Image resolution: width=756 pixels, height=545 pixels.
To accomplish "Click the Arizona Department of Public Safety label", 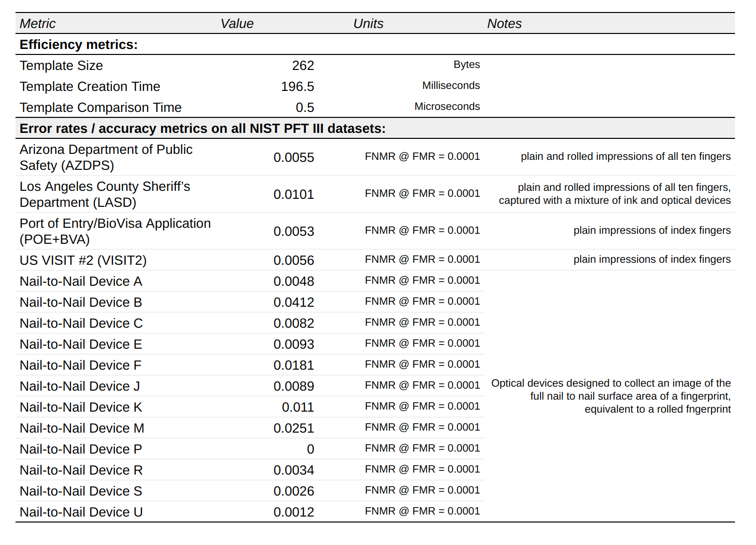I will pyautogui.click(x=105, y=157).
